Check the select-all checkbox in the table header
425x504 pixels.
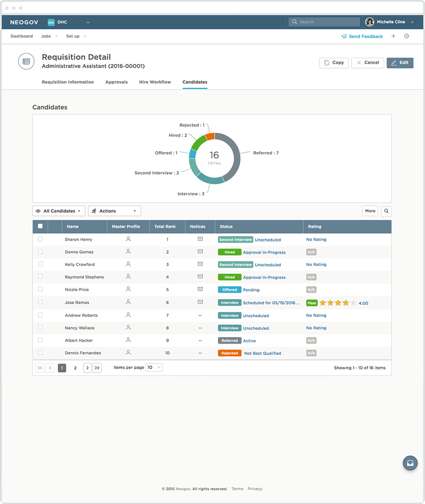click(x=40, y=226)
